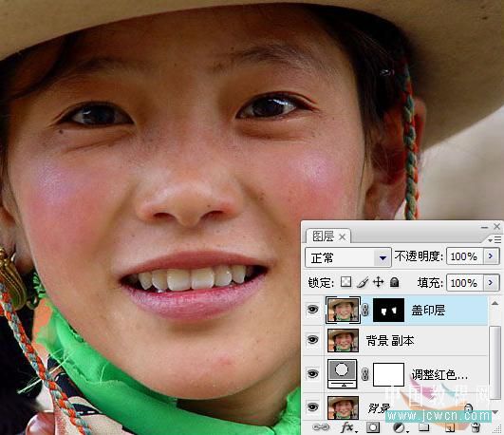
Task: Select the 背景 layer thumbnail
Action: [x=343, y=407]
